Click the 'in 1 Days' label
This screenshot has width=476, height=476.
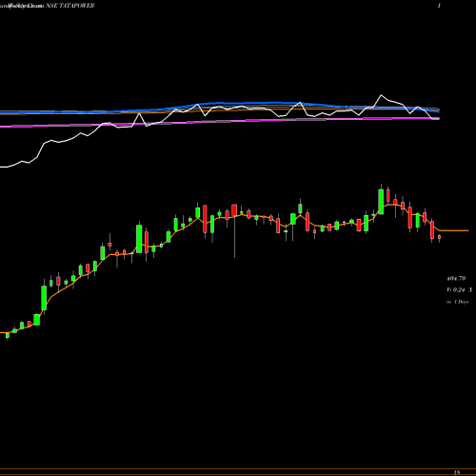457,302
